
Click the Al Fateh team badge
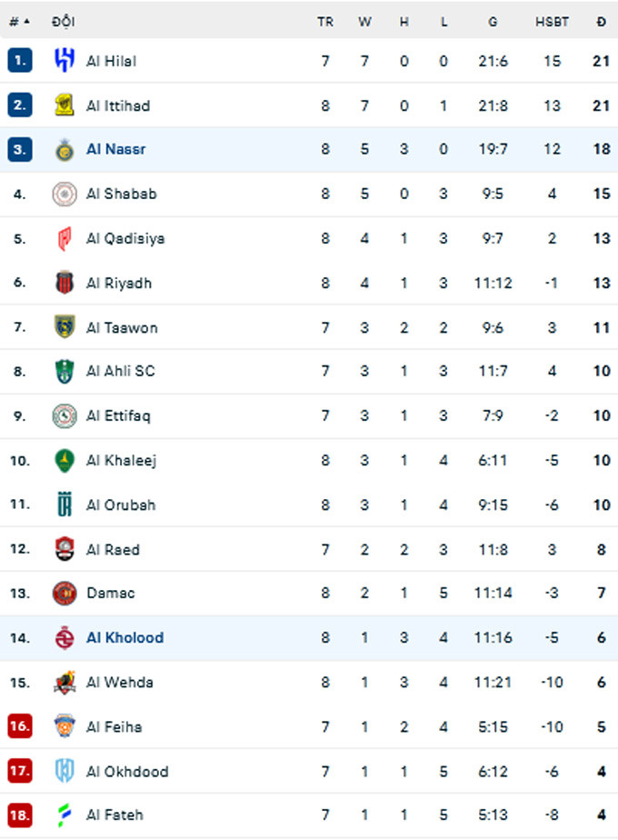coord(64,815)
